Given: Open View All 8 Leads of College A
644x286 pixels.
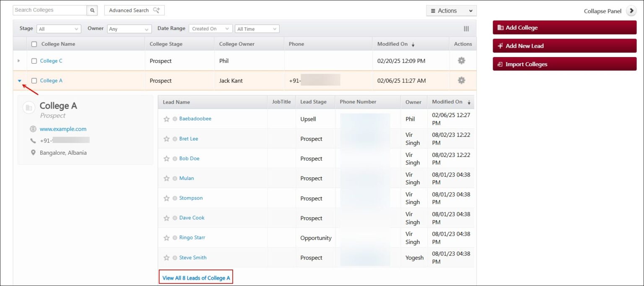Looking at the screenshot, I should click(196, 277).
